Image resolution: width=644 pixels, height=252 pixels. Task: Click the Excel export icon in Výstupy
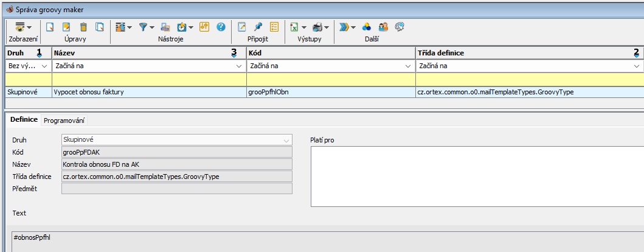(294, 27)
